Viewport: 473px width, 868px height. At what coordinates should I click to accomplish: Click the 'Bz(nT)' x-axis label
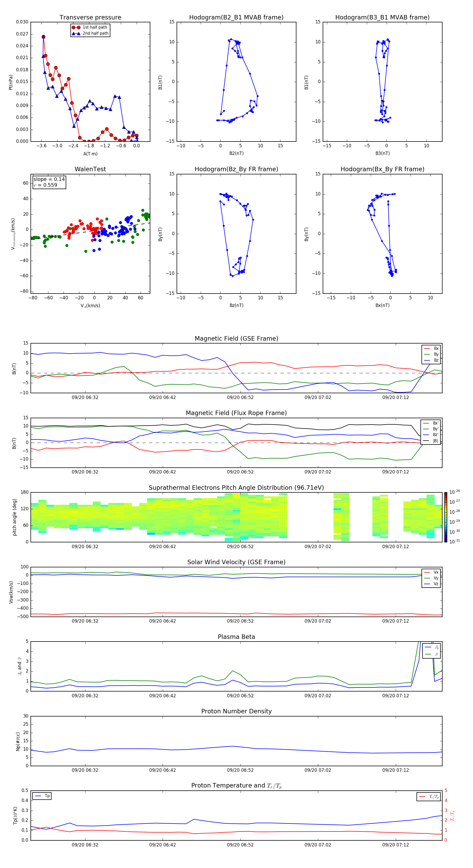[236, 305]
